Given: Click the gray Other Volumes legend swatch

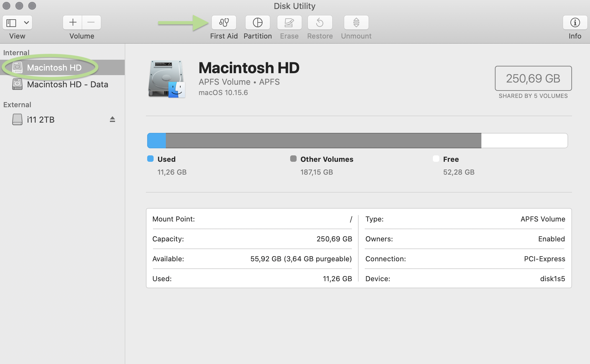Looking at the screenshot, I should click(293, 159).
